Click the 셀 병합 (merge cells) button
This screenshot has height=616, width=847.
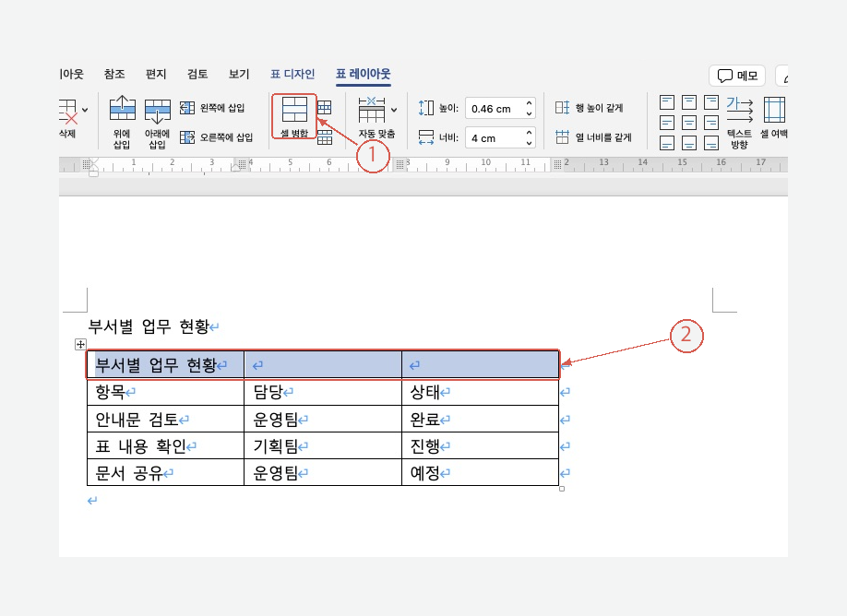click(x=294, y=116)
